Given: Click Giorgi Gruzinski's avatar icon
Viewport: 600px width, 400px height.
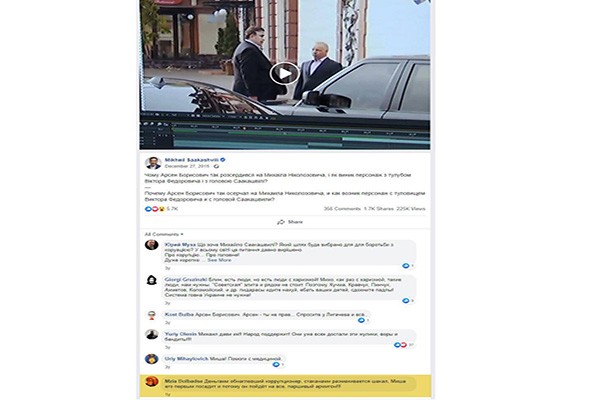Looking at the screenshot, I should point(152,280).
